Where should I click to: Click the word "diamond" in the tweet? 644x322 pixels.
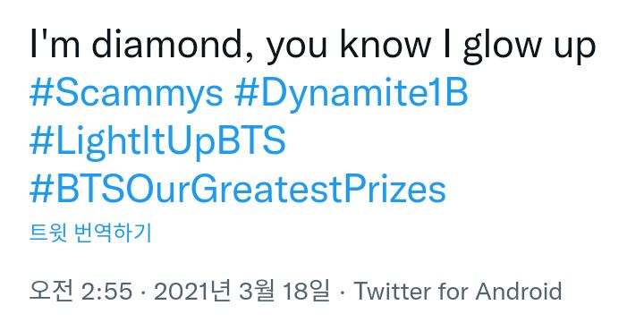[165, 45]
